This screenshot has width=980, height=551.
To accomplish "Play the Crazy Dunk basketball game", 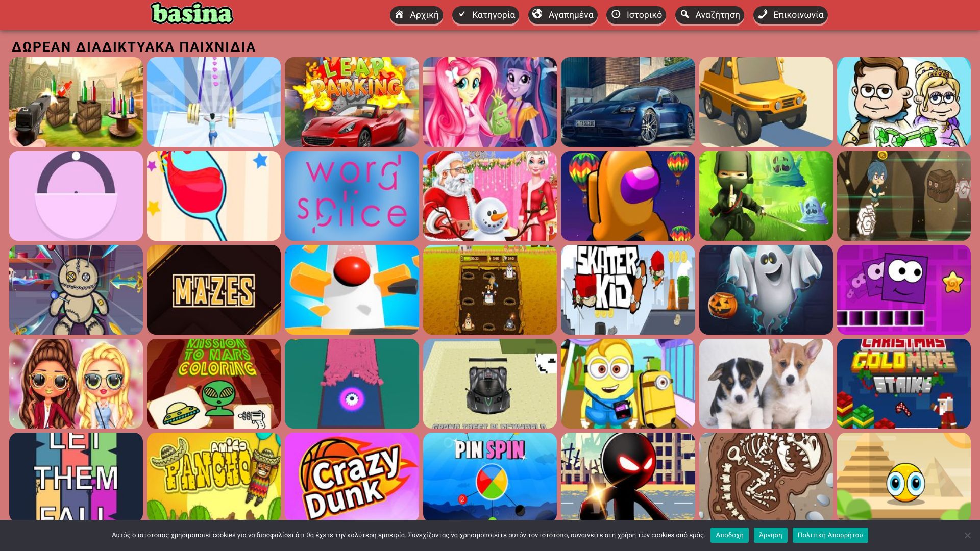I will click(x=352, y=477).
